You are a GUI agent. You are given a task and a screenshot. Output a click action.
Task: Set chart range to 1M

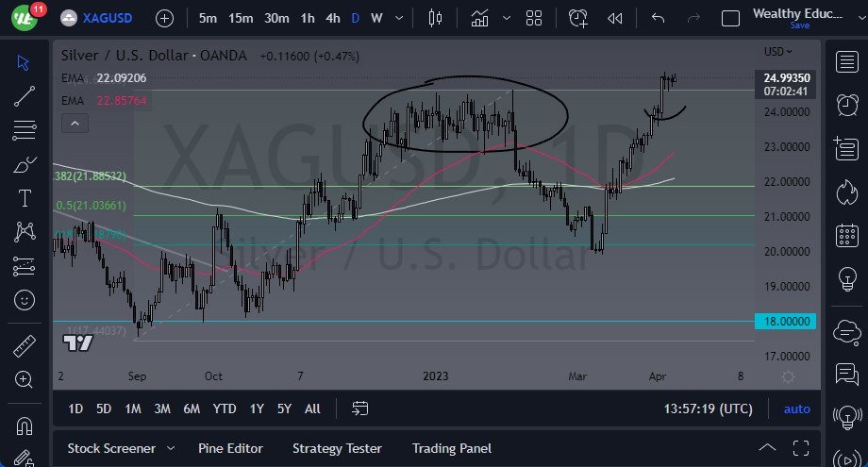pos(133,409)
